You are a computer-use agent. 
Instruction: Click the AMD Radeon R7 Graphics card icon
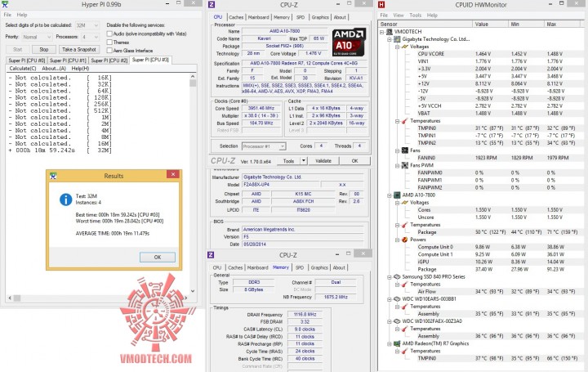tap(397, 343)
